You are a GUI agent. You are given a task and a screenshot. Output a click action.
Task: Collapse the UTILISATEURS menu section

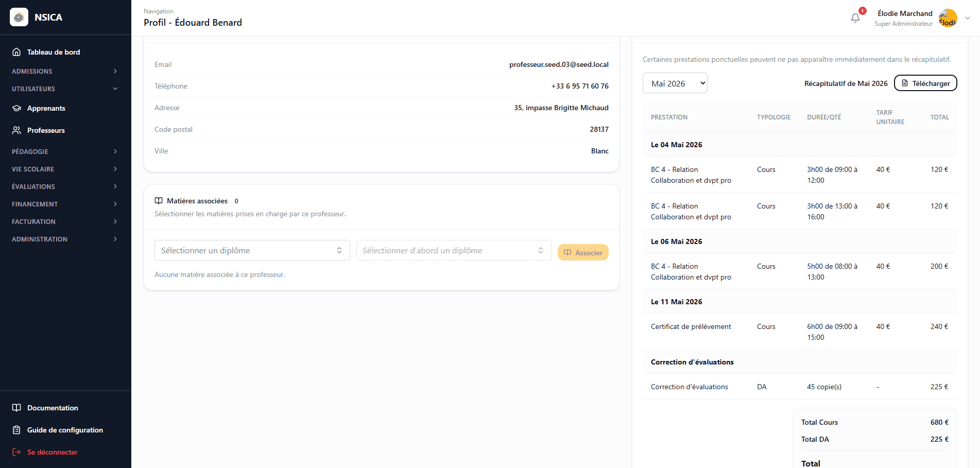pyautogui.click(x=65, y=89)
